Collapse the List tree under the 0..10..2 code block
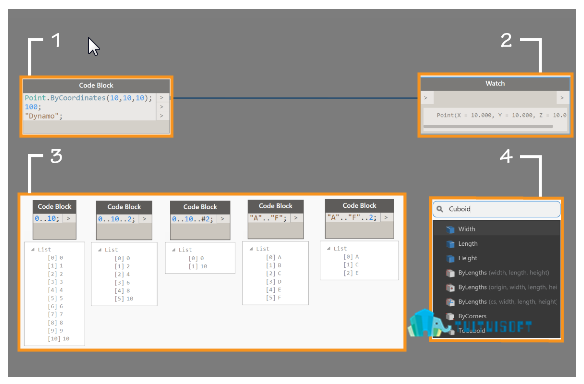Screen dimensions: 584x384 (99, 250)
